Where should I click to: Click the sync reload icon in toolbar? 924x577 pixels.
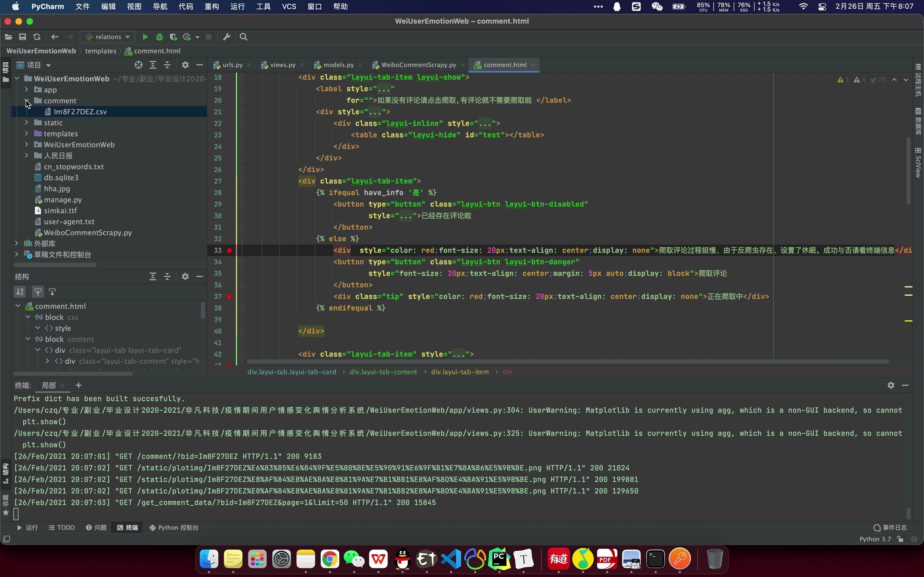[x=37, y=37]
